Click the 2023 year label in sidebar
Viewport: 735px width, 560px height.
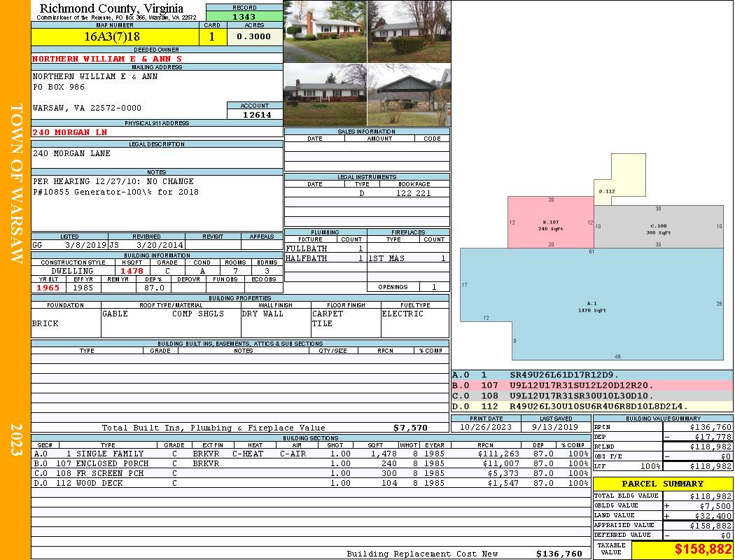point(16,439)
